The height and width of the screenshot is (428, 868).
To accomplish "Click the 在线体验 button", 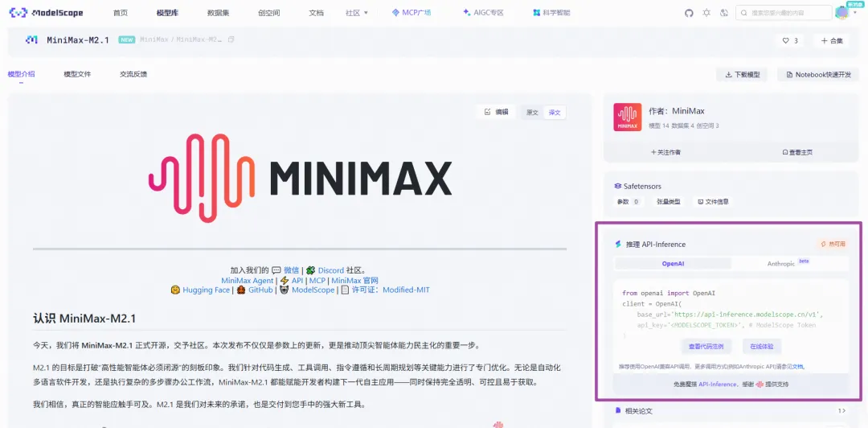I will [x=762, y=347].
